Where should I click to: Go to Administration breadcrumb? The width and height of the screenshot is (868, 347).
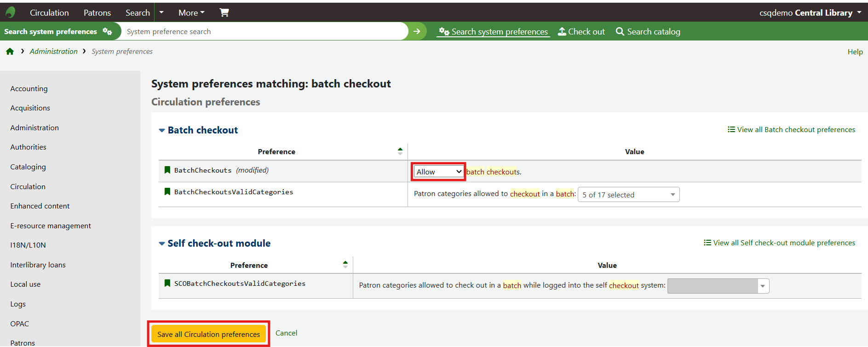[54, 52]
